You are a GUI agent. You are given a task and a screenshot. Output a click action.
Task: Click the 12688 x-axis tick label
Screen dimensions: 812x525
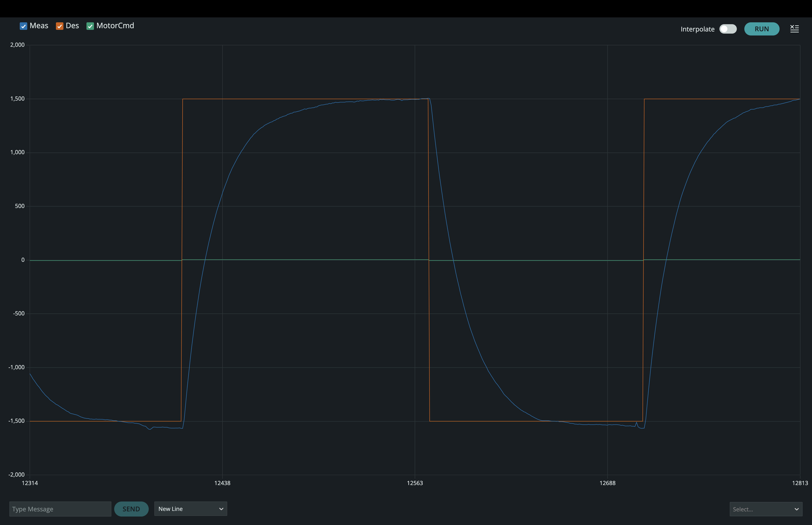pyautogui.click(x=607, y=483)
